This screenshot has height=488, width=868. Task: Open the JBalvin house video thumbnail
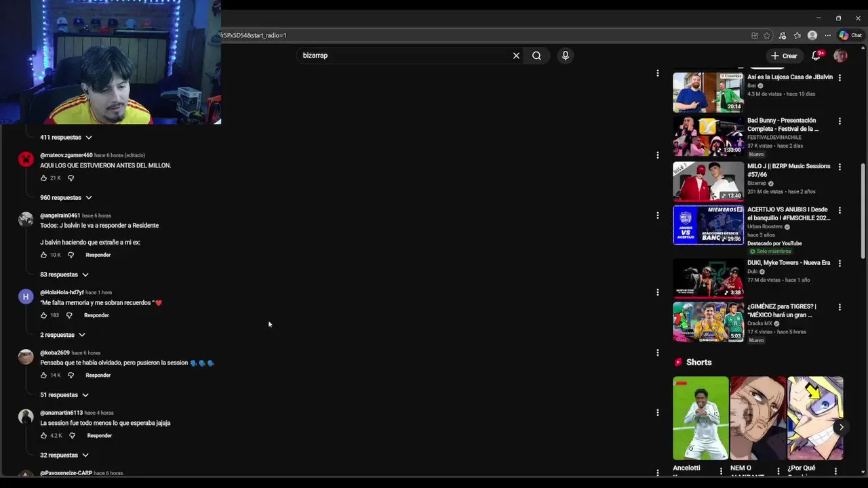708,92
